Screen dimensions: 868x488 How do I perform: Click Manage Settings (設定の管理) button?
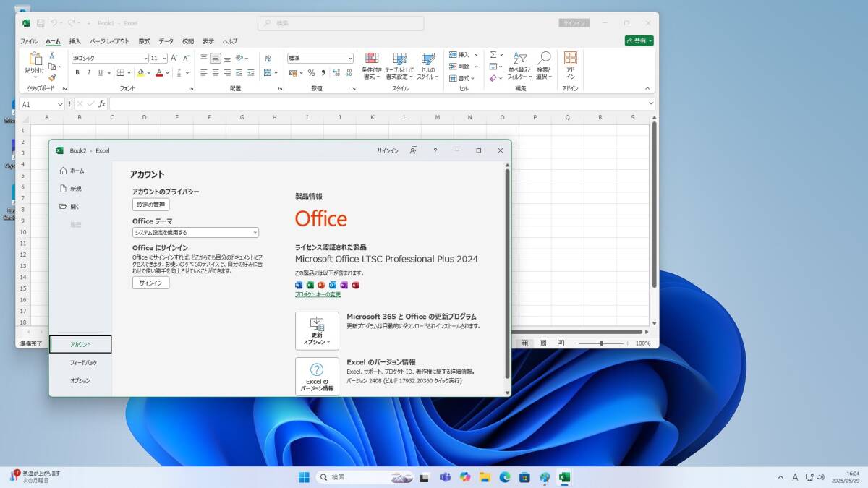tap(150, 205)
